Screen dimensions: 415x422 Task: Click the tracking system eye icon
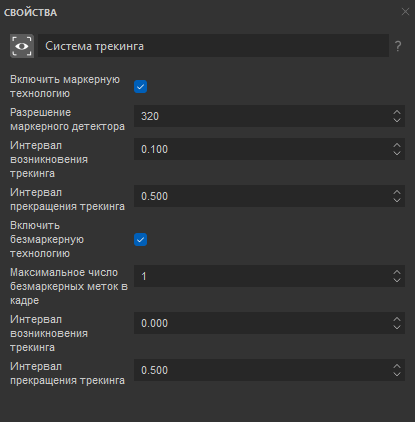coord(22,46)
